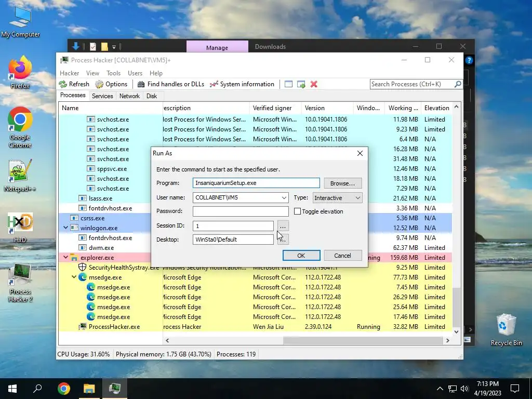Click the horizontal scrollbar left arrow
The width and height of the screenshot is (532, 399).
[x=167, y=340]
